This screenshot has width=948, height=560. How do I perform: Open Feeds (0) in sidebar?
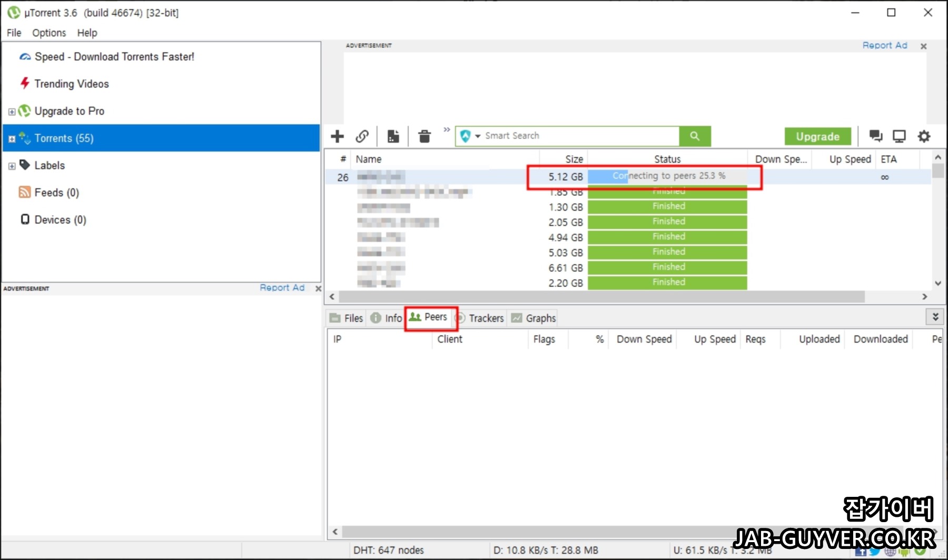pyautogui.click(x=57, y=193)
